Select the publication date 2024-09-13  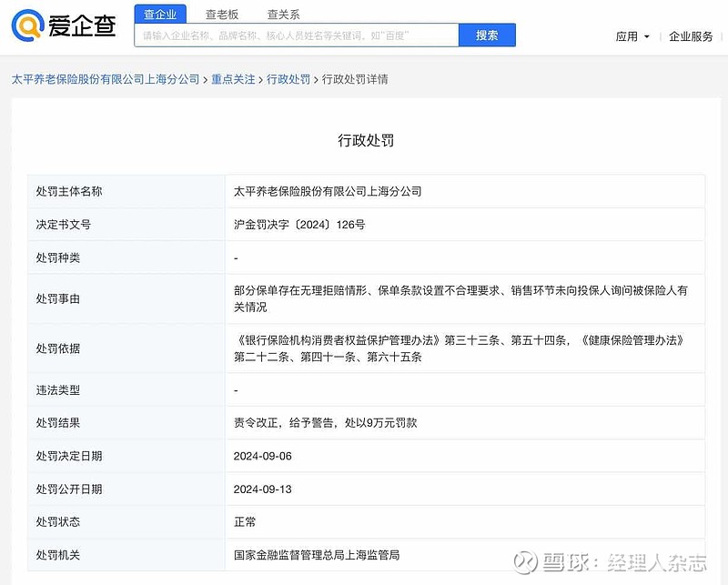[263, 489]
